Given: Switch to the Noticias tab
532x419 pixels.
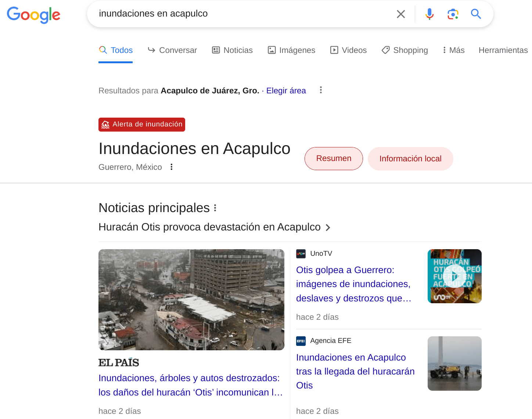Looking at the screenshot, I should [232, 50].
